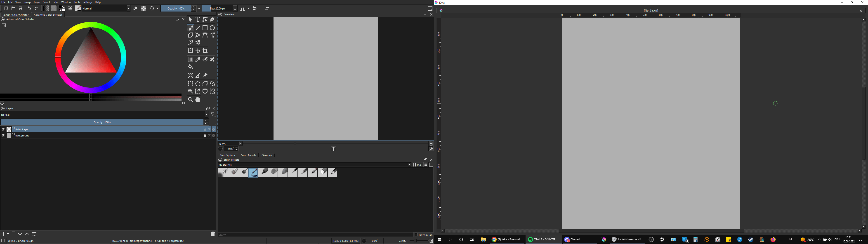Image resolution: width=868 pixels, height=244 pixels.
Task: Toggle eraser mode in the toolbar
Action: [x=136, y=8]
